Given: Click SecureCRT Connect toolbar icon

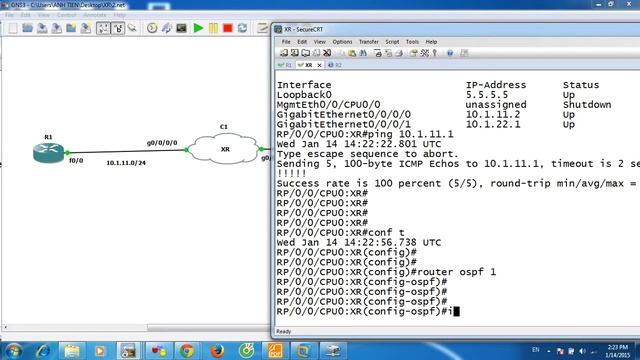Looking at the screenshot, I should tap(284, 53).
